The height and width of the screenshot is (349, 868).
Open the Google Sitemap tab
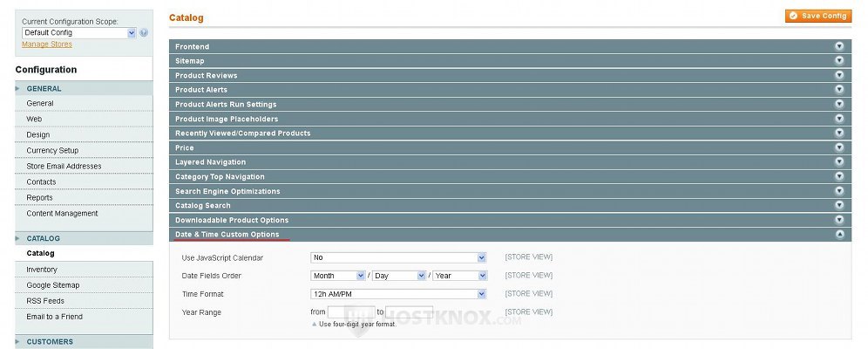point(84,285)
